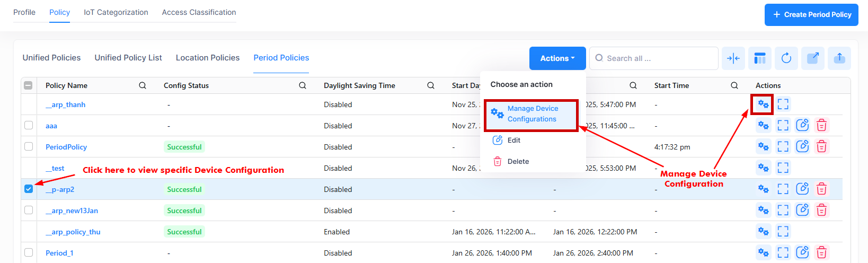Select Manage Device Configurations menu item
Screen dimensions: 868x263
pyautogui.click(x=532, y=114)
